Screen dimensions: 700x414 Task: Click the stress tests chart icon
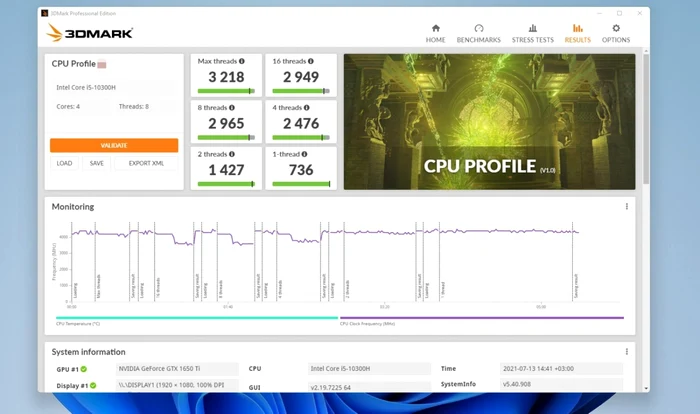(x=533, y=28)
